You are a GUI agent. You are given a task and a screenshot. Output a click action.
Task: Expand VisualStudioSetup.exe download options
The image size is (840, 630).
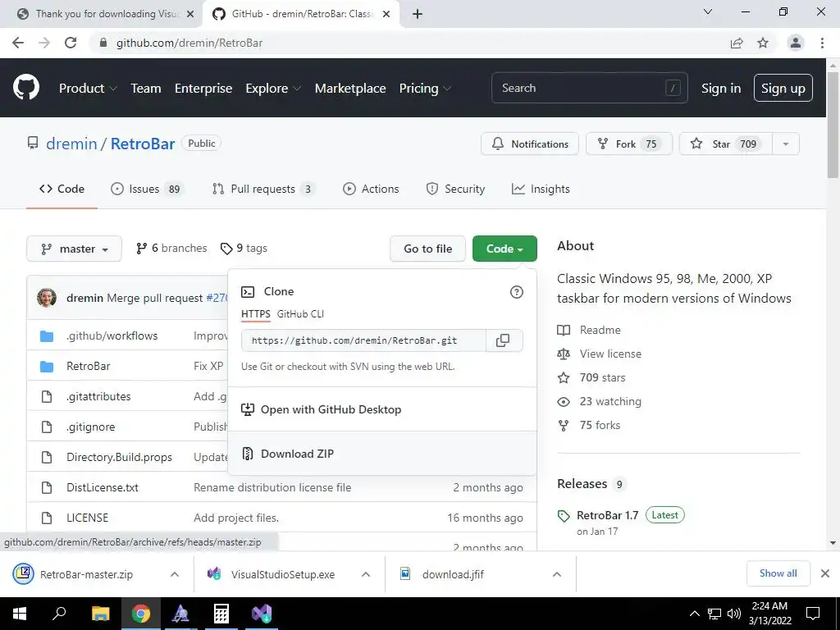click(366, 574)
